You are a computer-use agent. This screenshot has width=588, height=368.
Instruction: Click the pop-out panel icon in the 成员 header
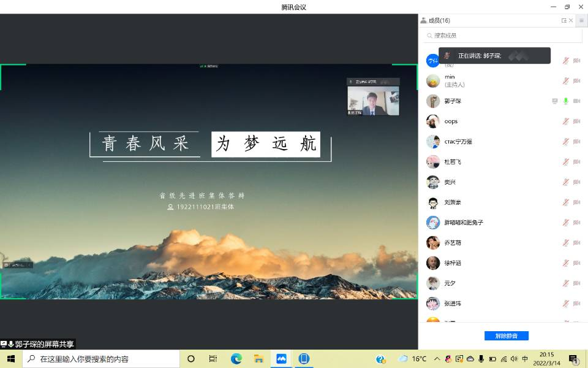[x=563, y=20]
